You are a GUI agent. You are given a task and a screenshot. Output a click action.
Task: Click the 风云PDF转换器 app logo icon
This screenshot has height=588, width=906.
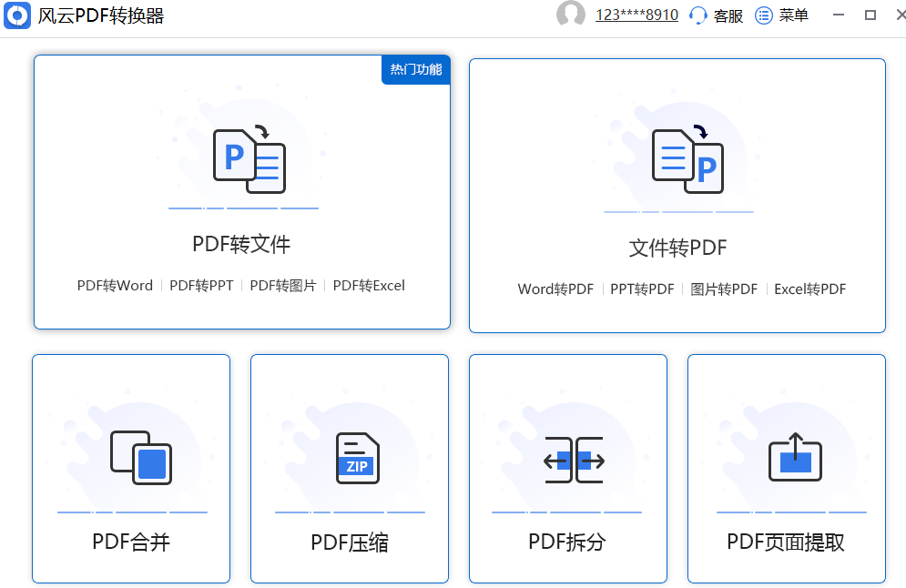pyautogui.click(x=17, y=15)
